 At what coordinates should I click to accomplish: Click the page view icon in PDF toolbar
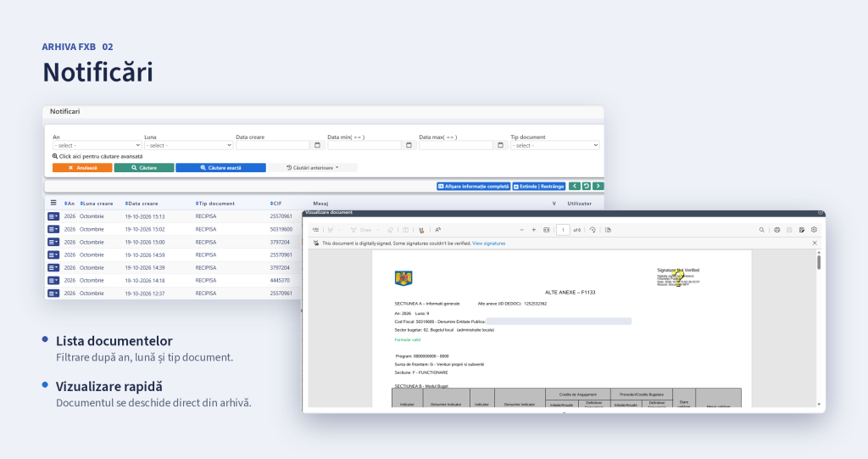(x=406, y=230)
